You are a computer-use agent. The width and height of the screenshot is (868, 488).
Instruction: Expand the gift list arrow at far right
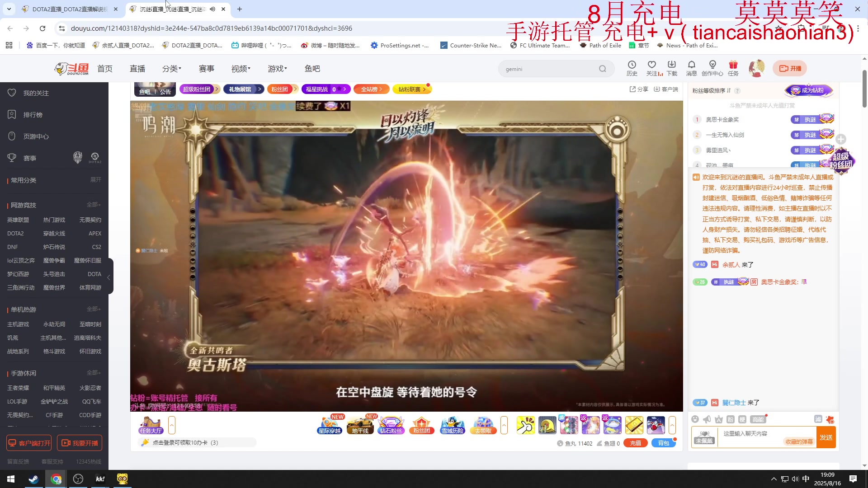point(672,425)
